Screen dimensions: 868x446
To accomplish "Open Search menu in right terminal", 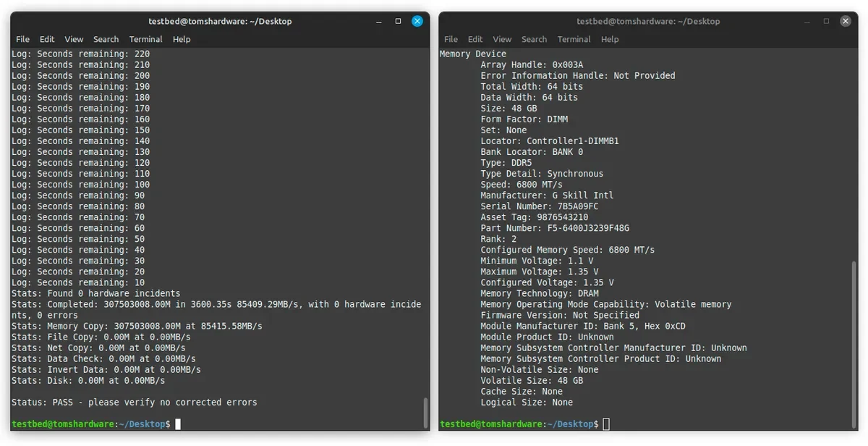I will pos(534,39).
